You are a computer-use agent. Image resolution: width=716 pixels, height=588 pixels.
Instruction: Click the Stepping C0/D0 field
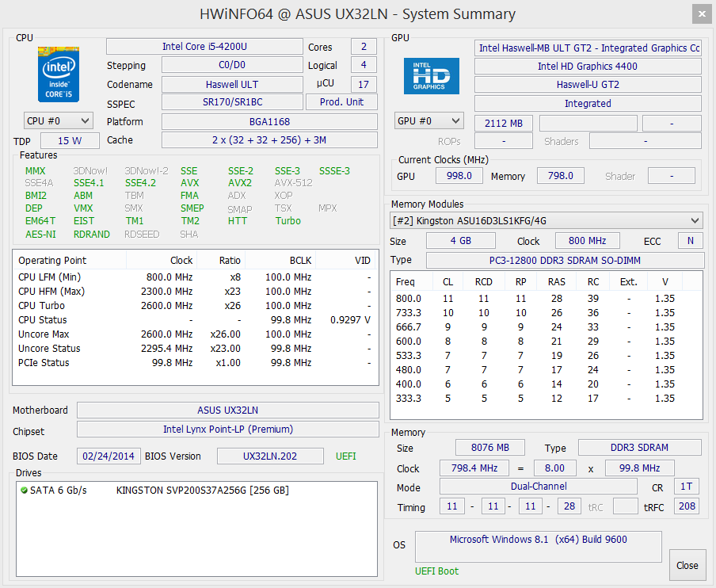click(232, 65)
